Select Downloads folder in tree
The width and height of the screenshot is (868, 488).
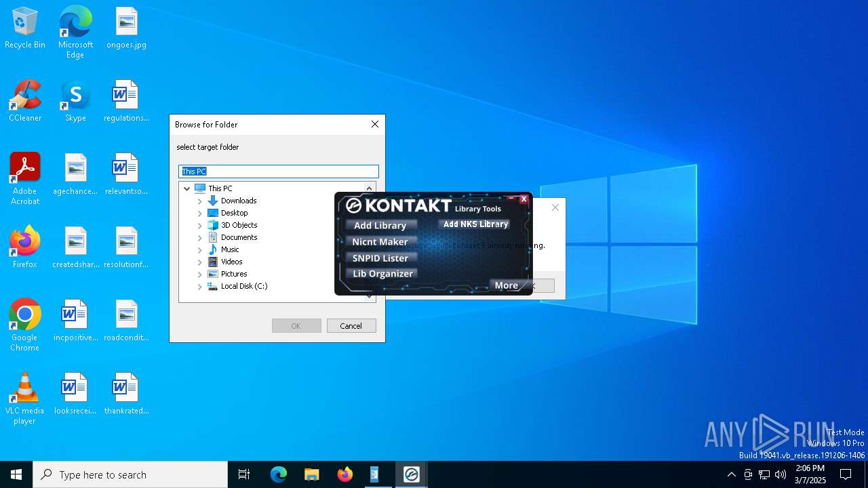pos(239,201)
